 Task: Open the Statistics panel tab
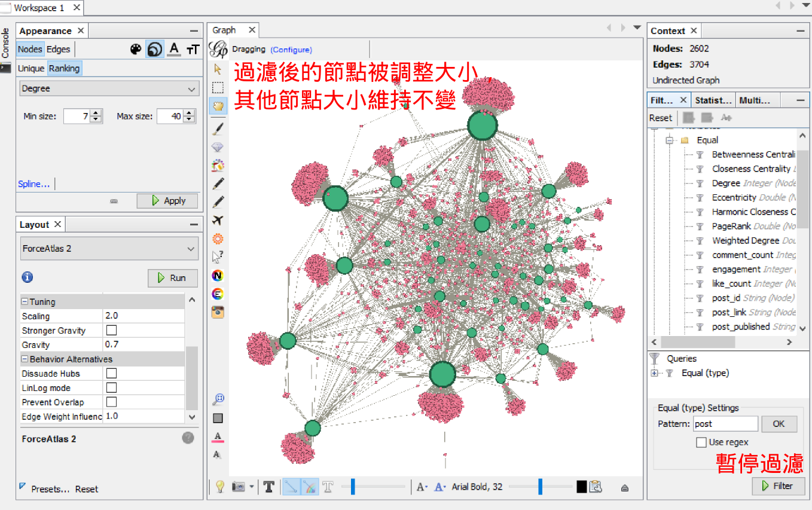pyautogui.click(x=713, y=100)
